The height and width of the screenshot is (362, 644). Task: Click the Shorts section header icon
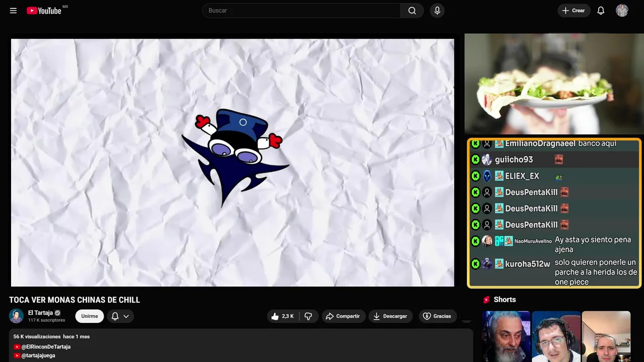pyautogui.click(x=487, y=300)
